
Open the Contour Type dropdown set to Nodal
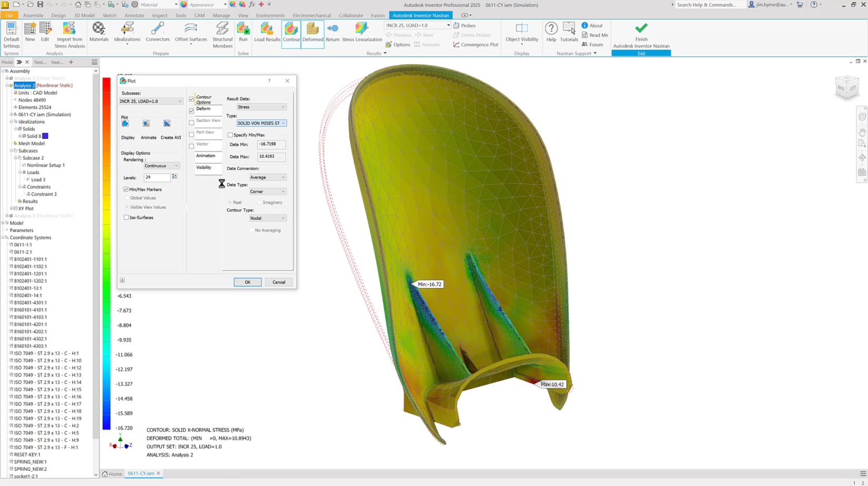click(x=267, y=218)
